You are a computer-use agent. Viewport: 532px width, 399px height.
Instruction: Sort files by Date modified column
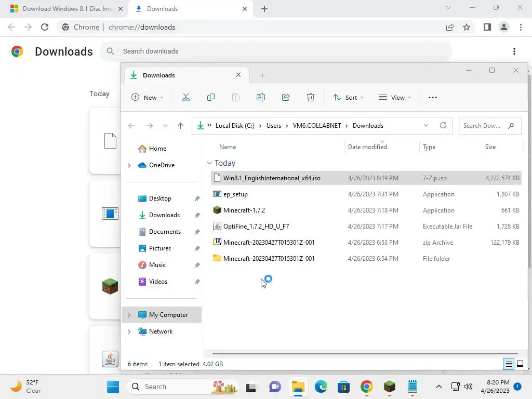click(x=367, y=147)
